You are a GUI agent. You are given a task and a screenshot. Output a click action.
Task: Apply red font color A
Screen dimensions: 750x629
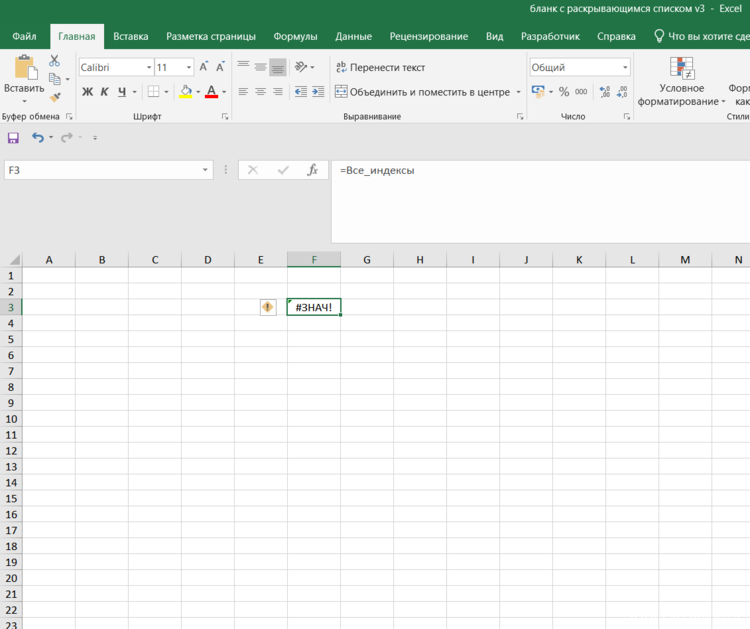(211, 91)
